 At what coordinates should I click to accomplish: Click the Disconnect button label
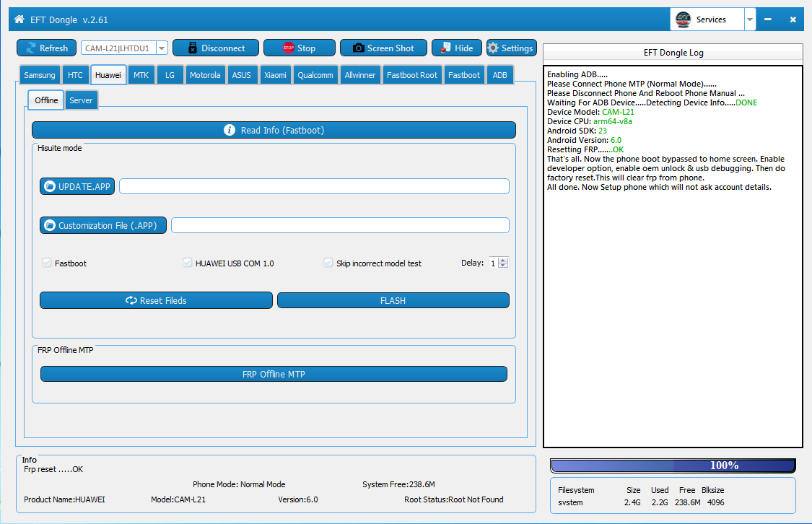click(223, 48)
